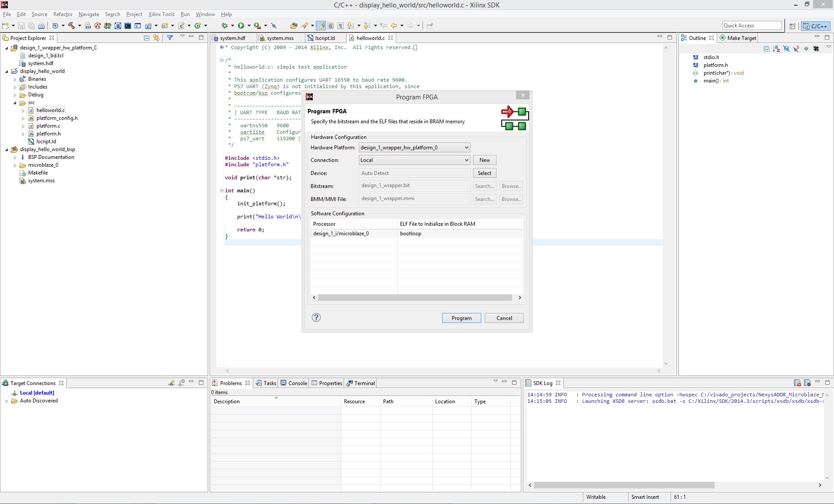The height and width of the screenshot is (504, 834).
Task: Click the Collapse All icon in Project Explorer
Action: click(x=146, y=38)
